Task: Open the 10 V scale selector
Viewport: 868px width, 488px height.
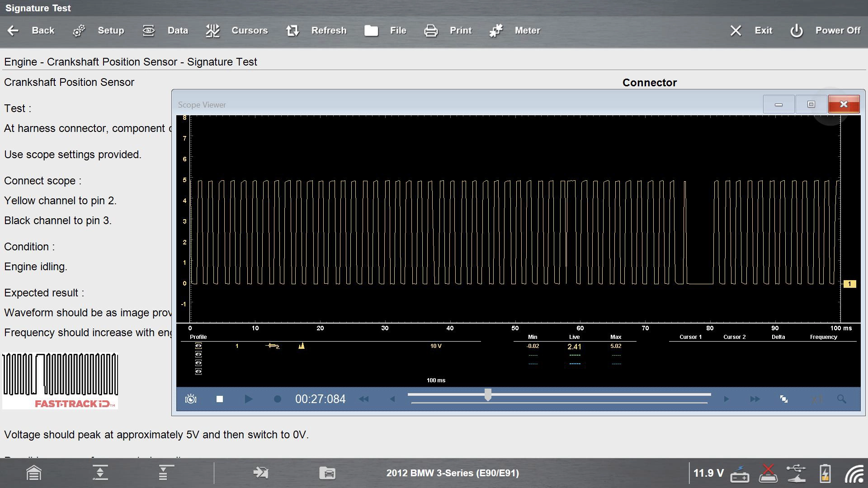Action: 436,346
